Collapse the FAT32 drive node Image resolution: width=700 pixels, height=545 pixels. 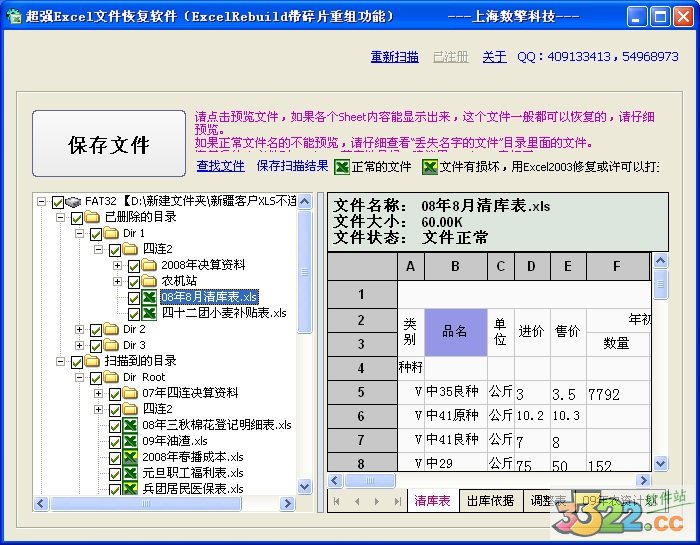(x=41, y=201)
